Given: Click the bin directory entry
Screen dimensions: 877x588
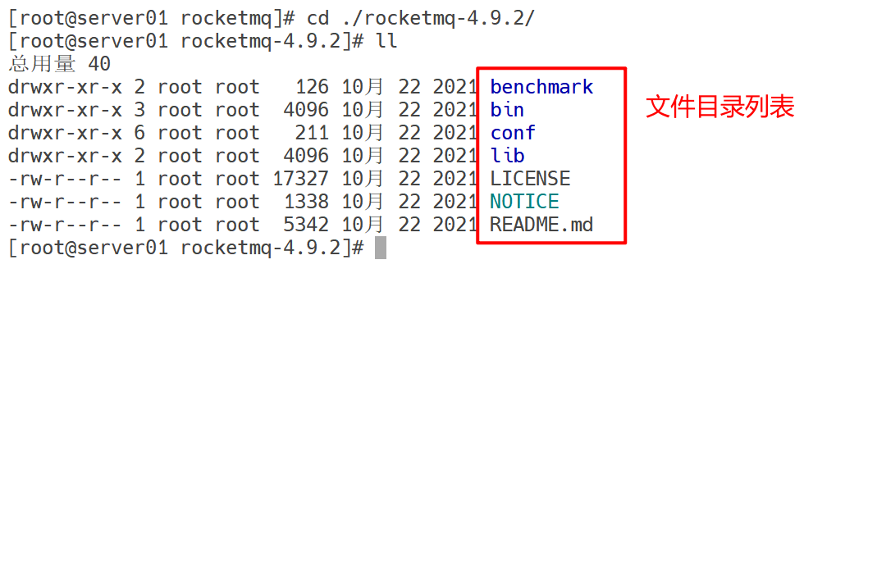Looking at the screenshot, I should coord(507,110).
